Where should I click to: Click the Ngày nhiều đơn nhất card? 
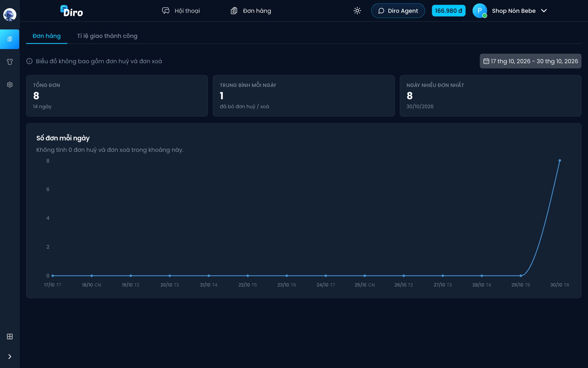(491, 96)
